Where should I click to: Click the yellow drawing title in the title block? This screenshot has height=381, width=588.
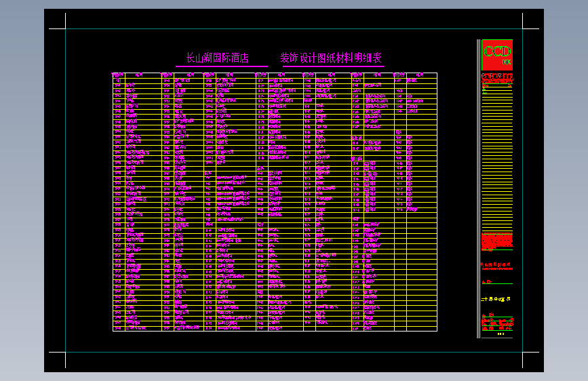coord(496,299)
